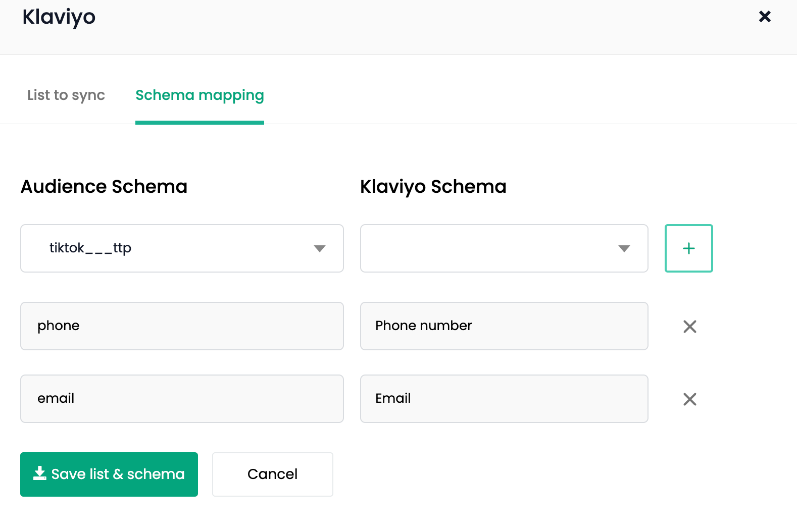
Task: Select the Email field under Klaviyo Schema
Action: (x=504, y=399)
